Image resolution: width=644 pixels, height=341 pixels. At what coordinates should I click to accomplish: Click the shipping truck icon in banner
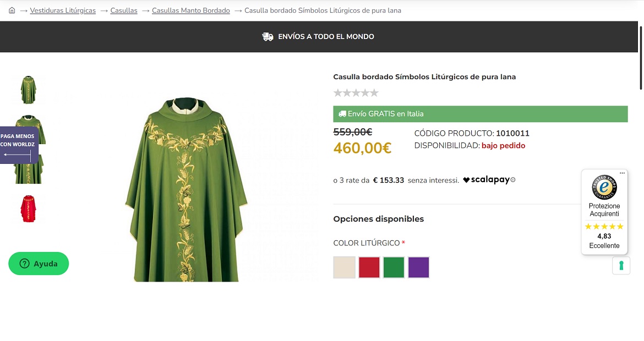click(x=268, y=37)
